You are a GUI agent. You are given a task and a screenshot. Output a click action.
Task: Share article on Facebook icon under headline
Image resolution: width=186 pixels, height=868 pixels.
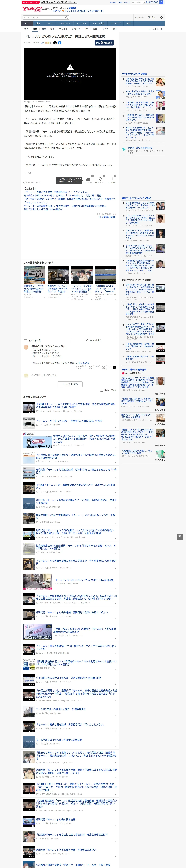coord(60,43)
